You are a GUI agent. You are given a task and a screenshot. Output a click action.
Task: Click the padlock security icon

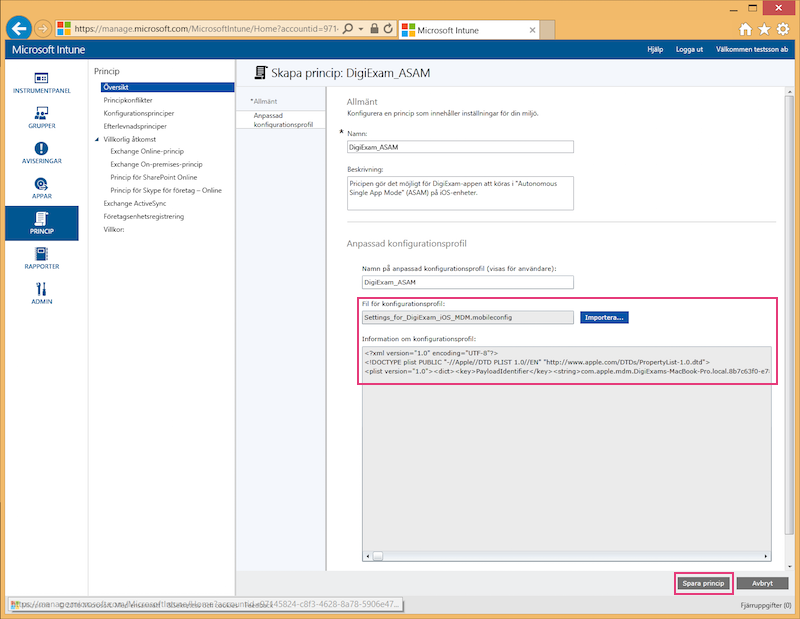coord(374,29)
